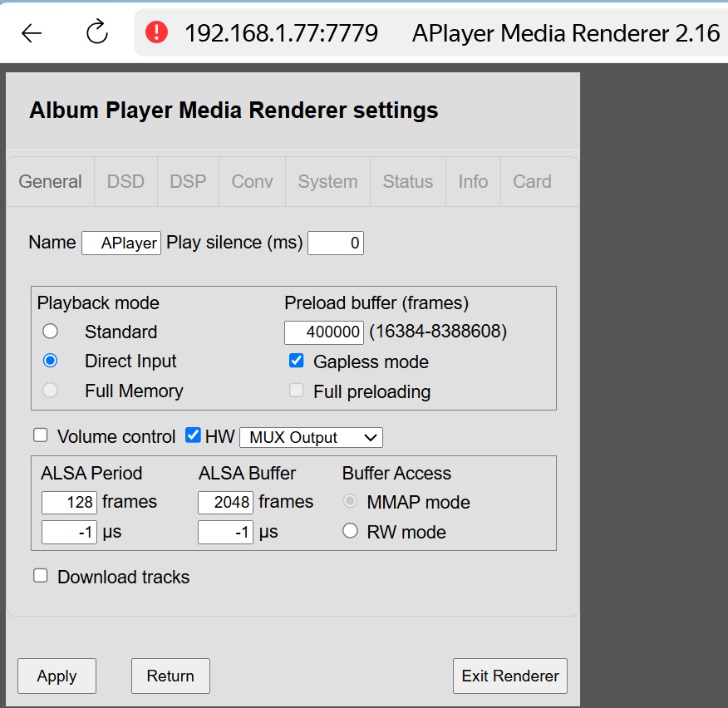Go to the Card tab
The image size is (728, 708).
[x=532, y=182]
